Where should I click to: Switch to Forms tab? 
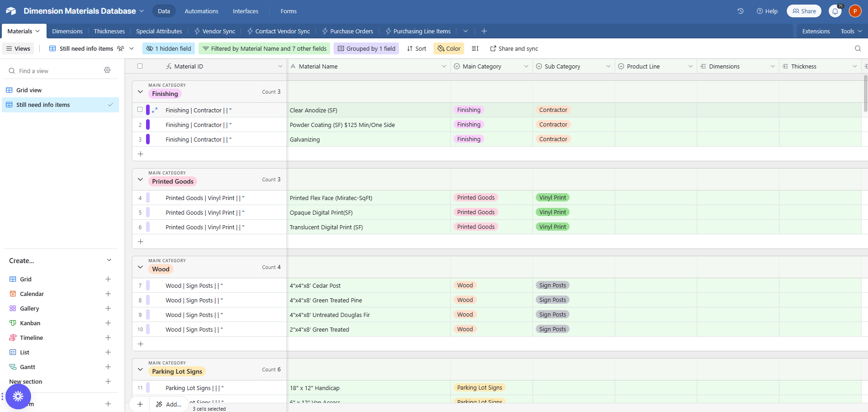[288, 11]
